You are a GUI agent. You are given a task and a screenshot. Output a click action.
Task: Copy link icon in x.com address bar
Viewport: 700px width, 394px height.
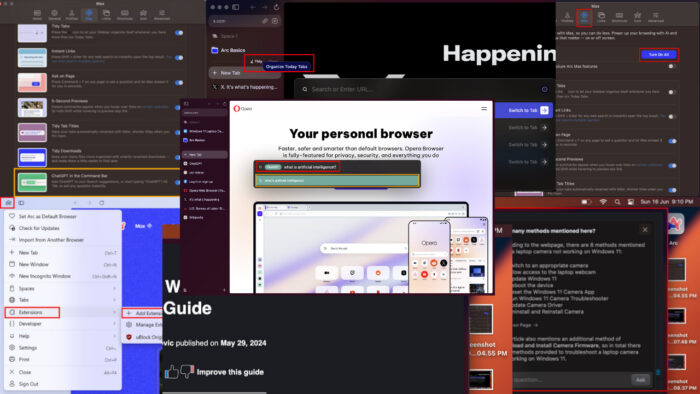click(265, 21)
